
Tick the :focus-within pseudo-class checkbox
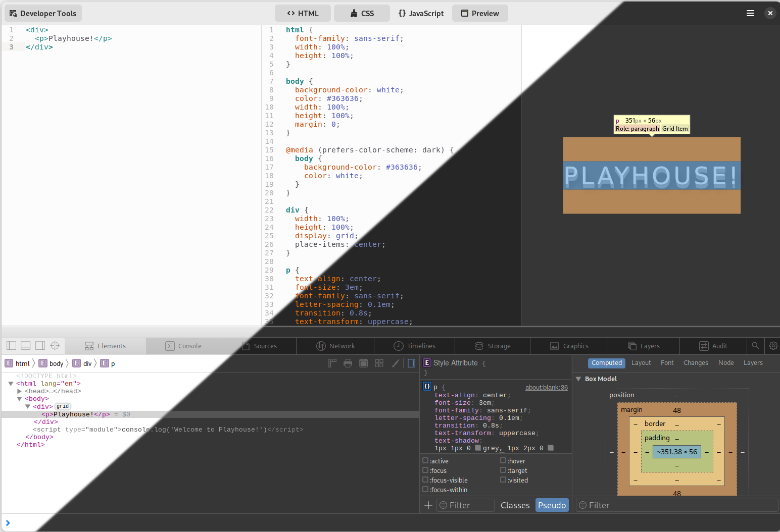click(x=425, y=490)
